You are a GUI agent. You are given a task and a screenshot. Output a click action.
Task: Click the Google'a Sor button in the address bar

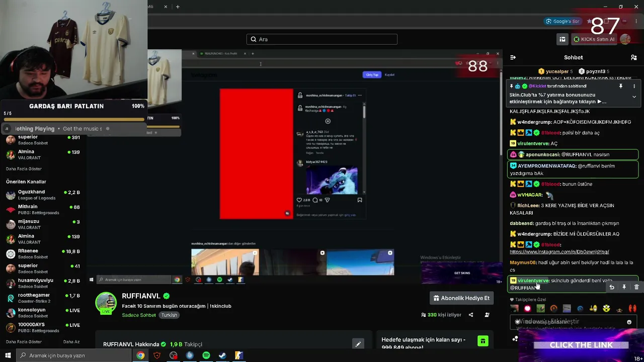pyautogui.click(x=562, y=21)
